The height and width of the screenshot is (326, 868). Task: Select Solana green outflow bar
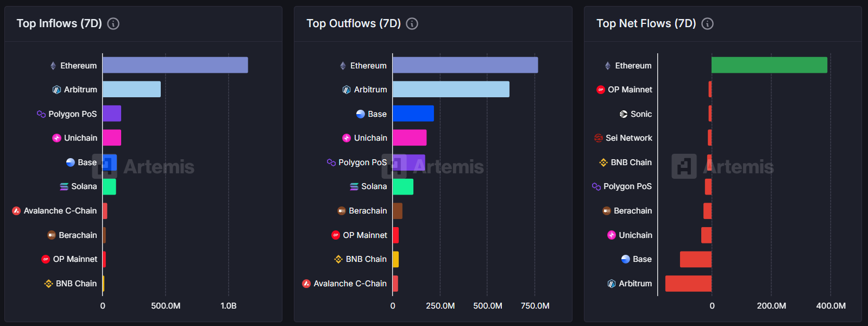coord(403,186)
